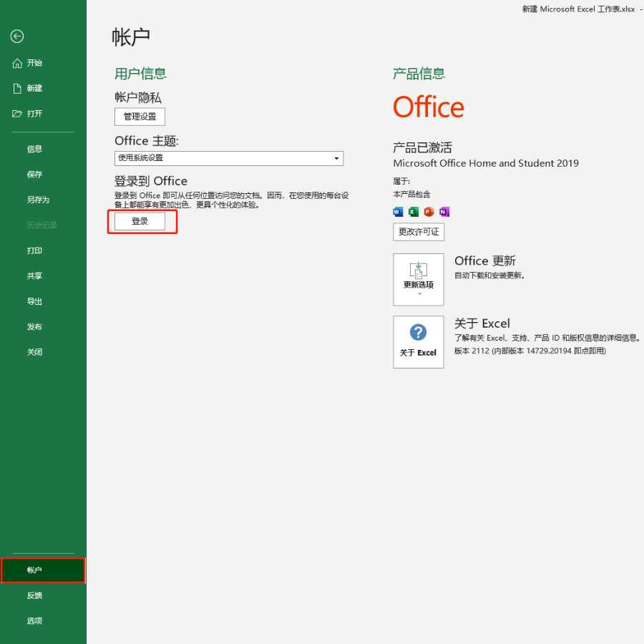This screenshot has width=644, height=644.
Task: Click the PowerPoint app icon
Action: pyautogui.click(x=429, y=212)
